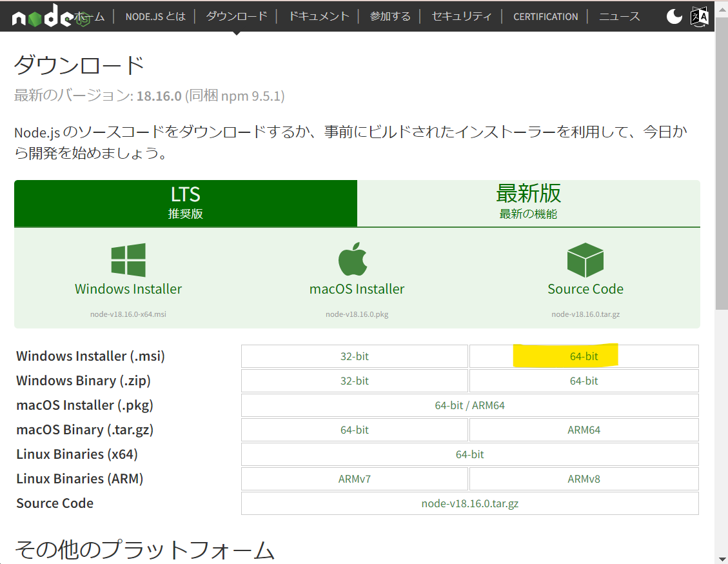Screen dimensions: 728x564
Task: Download the highlighted 64-bit Windows Installer
Action: (x=583, y=356)
